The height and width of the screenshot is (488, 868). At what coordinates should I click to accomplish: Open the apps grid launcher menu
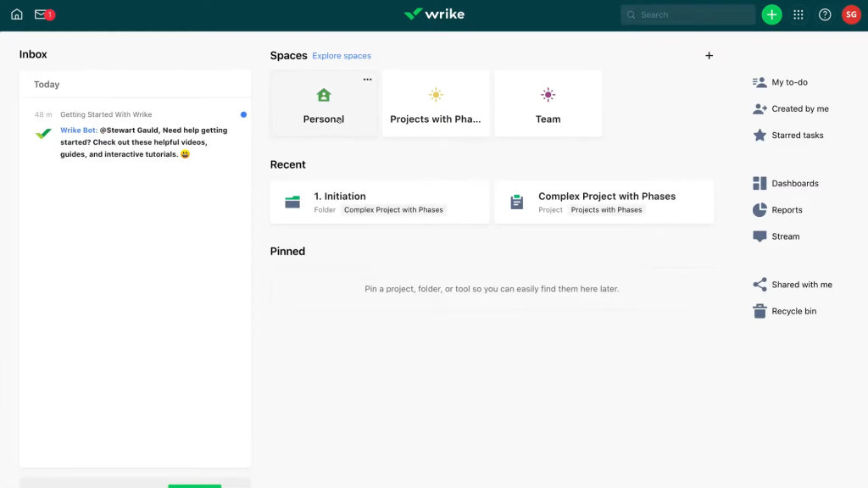[798, 14]
